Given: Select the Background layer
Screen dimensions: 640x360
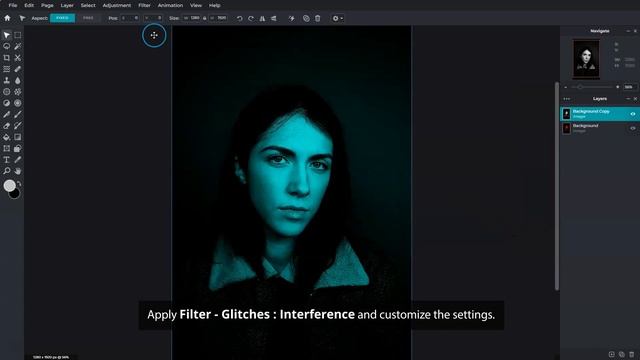Looking at the screenshot, I should [x=600, y=128].
